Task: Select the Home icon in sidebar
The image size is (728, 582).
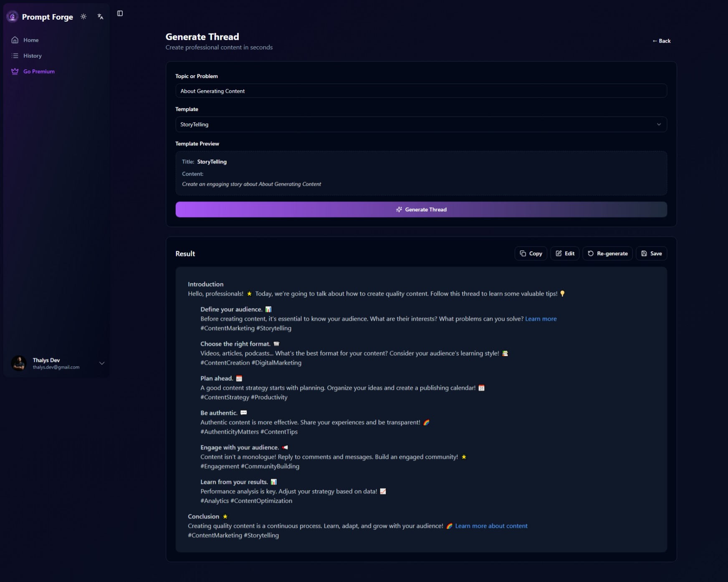Action: coord(15,40)
